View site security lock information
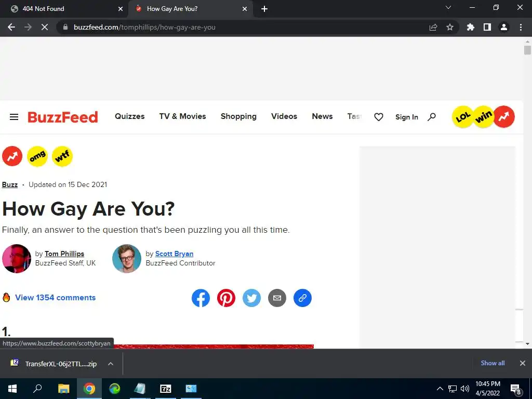This screenshot has width=532, height=399. click(x=65, y=27)
